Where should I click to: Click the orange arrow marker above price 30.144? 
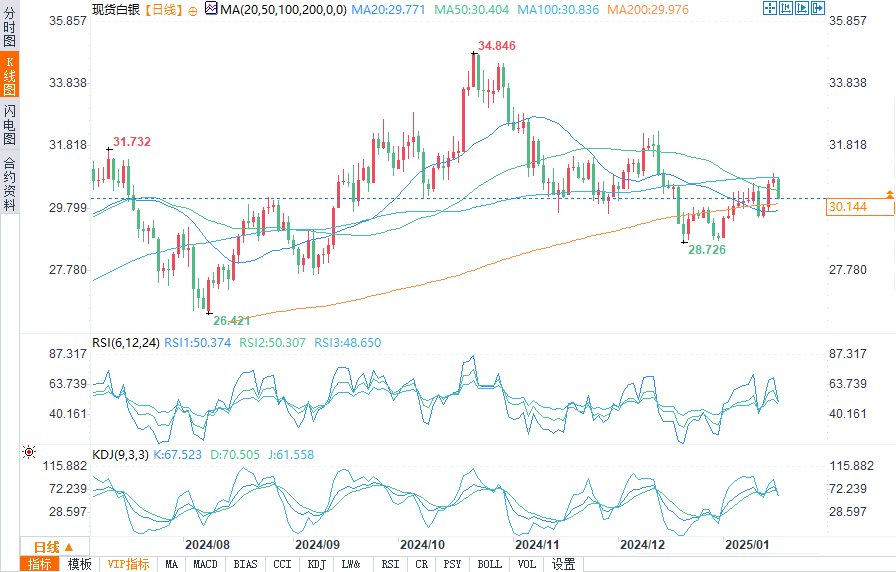889,192
